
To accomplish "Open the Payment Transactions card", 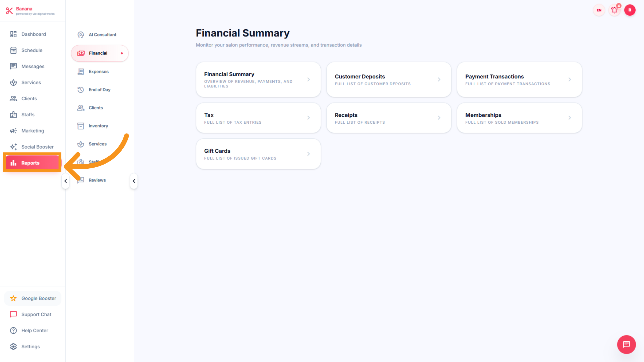I will tap(519, 80).
